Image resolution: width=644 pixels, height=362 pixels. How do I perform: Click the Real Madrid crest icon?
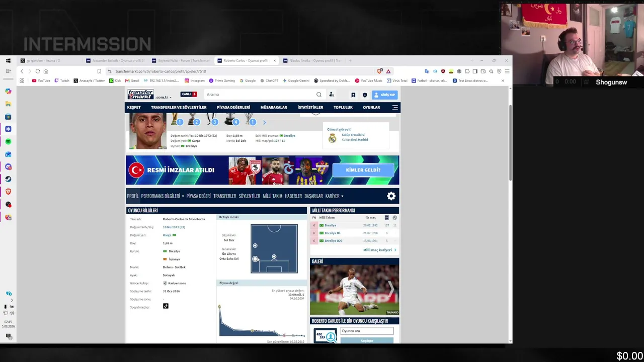point(332,138)
